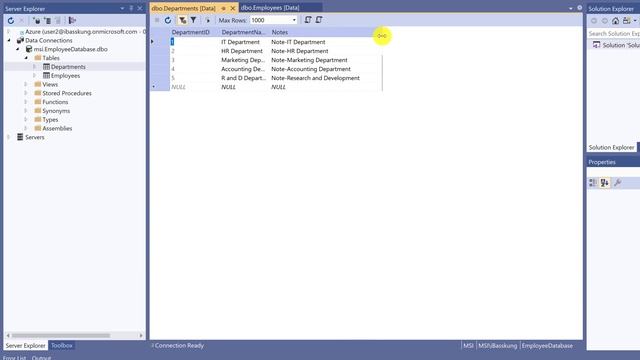Image resolution: width=640 pixels, height=360 pixels.
Task: Select the Functions folder
Action: [55, 102]
